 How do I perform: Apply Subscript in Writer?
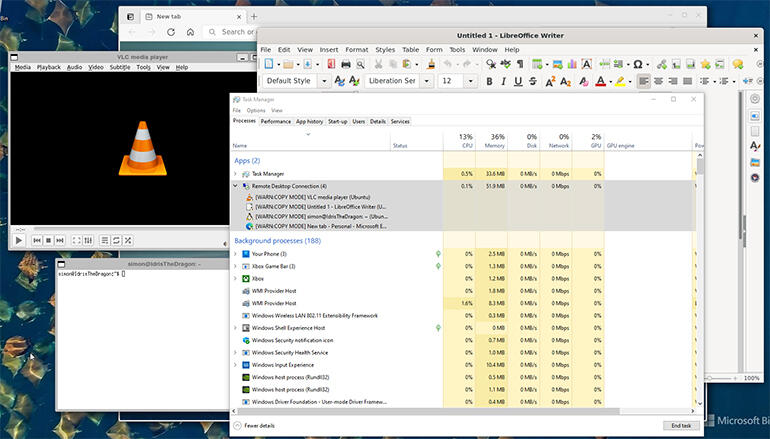click(x=565, y=82)
